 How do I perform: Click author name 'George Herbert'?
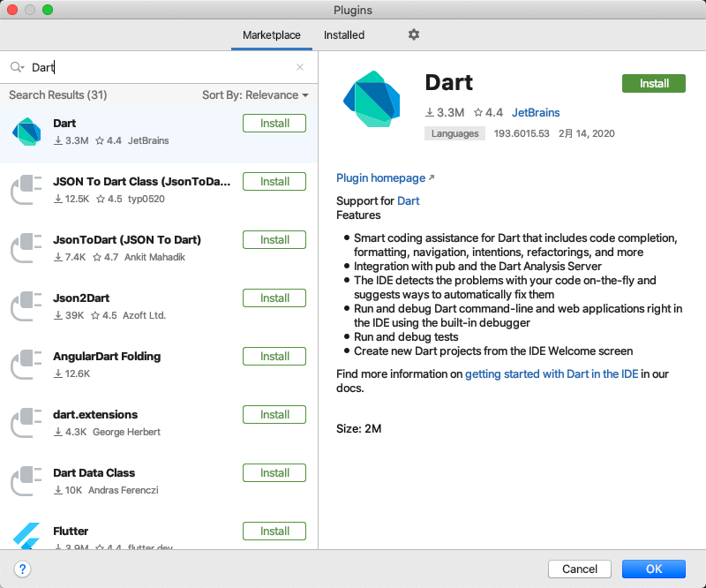(x=126, y=432)
